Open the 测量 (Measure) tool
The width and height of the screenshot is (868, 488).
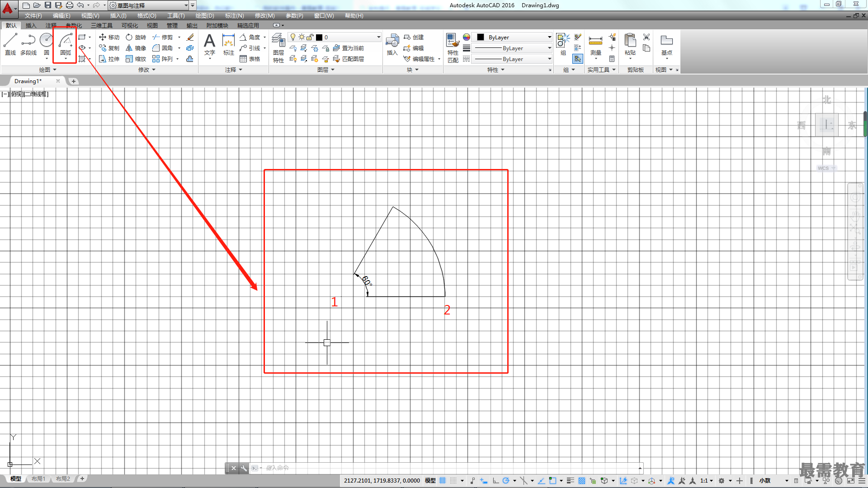click(x=596, y=45)
